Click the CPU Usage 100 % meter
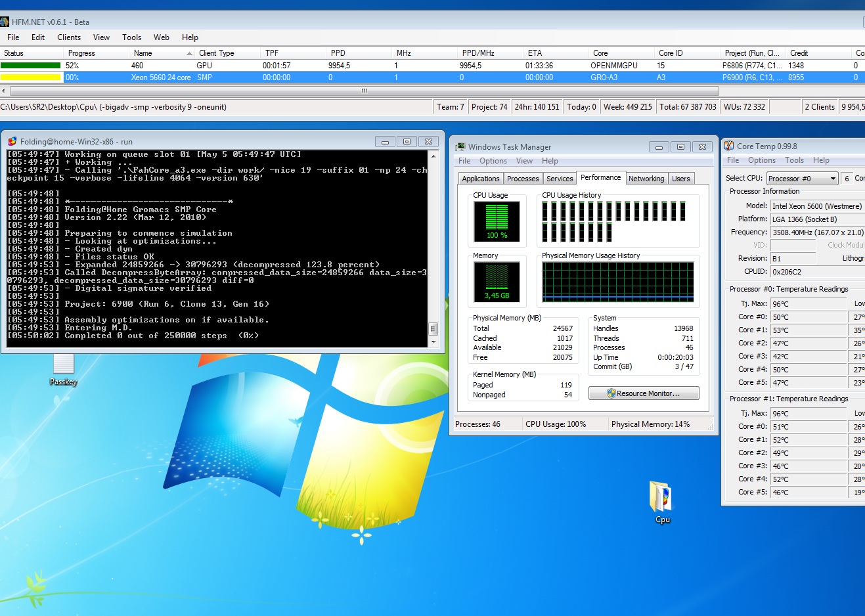The image size is (865, 616). tap(497, 221)
